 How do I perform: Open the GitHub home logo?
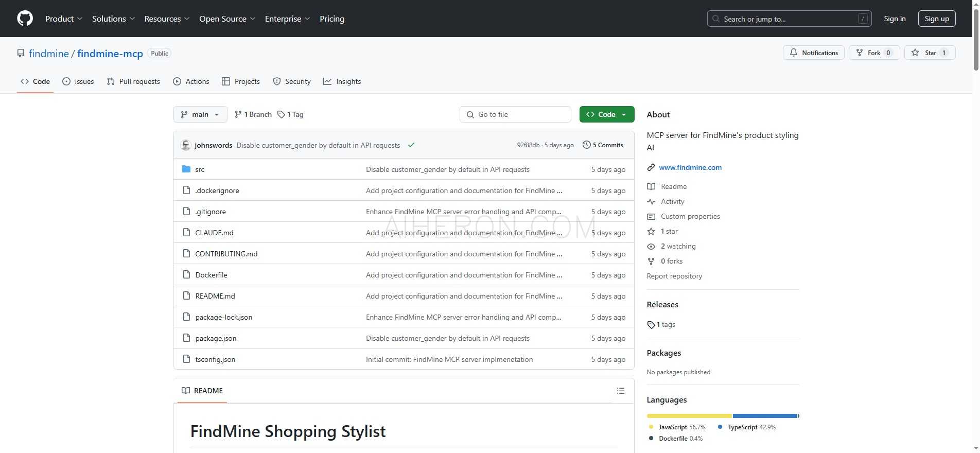(x=25, y=19)
